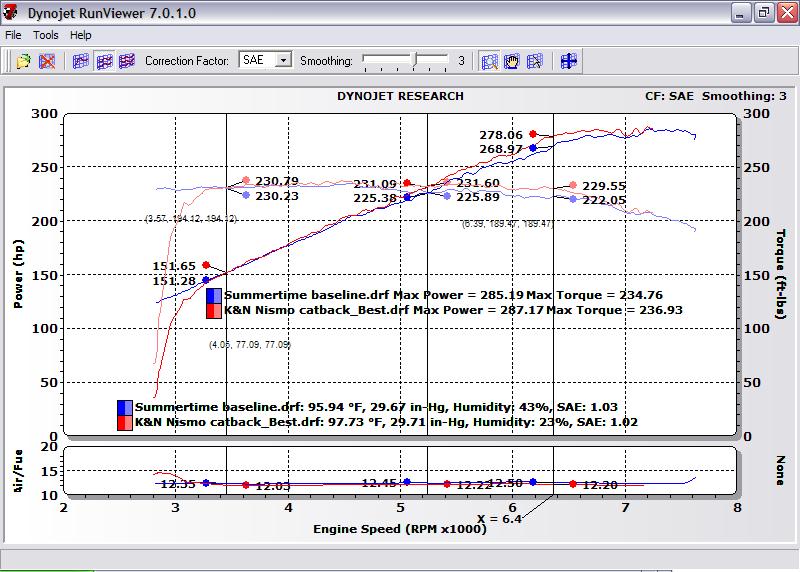Click K&N Nismo catback_Best.drf 97.73 °F conditions text
The width and height of the screenshot is (800, 572).
386,422
